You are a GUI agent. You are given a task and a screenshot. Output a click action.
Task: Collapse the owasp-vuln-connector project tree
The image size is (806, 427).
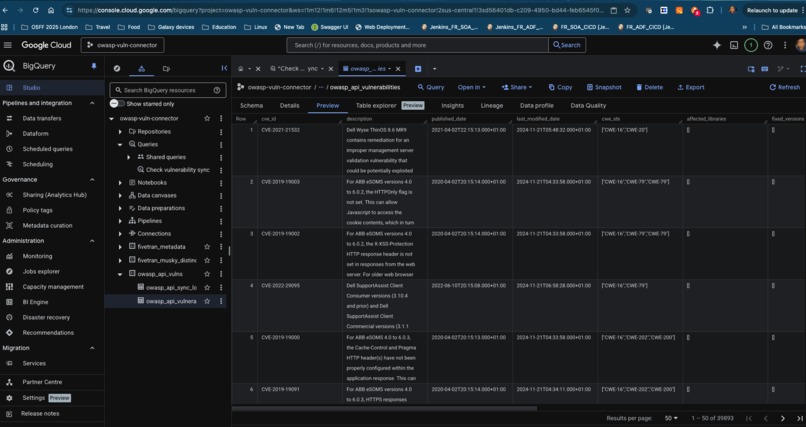pos(112,118)
